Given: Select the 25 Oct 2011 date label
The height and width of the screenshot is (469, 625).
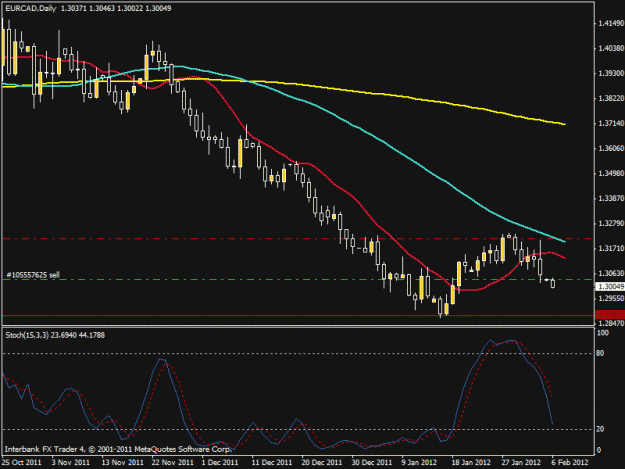Looking at the screenshot, I should point(22,462).
